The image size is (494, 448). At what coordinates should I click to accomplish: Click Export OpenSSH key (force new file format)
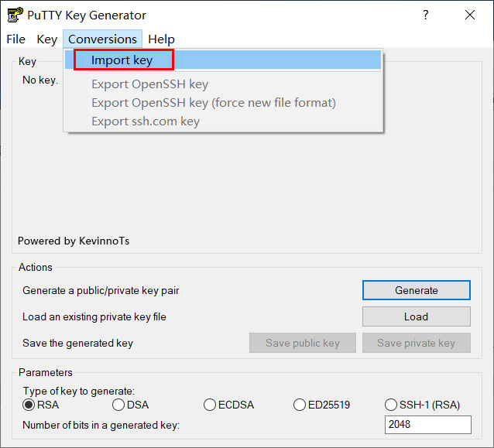coord(223,103)
